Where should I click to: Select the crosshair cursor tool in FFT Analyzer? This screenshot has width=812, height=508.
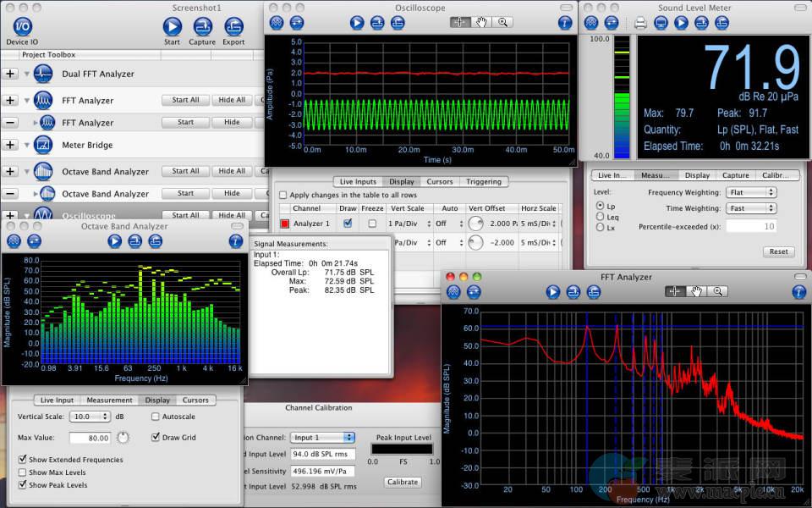(674, 291)
